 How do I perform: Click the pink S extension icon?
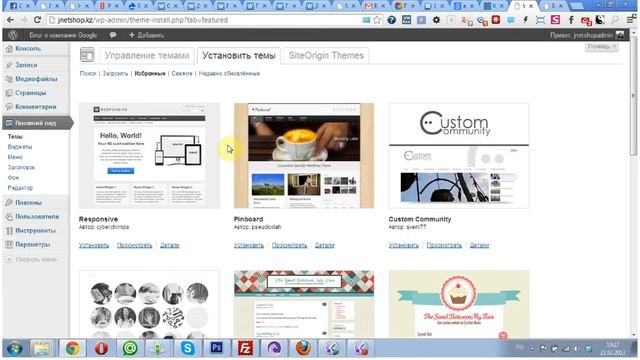(x=556, y=20)
